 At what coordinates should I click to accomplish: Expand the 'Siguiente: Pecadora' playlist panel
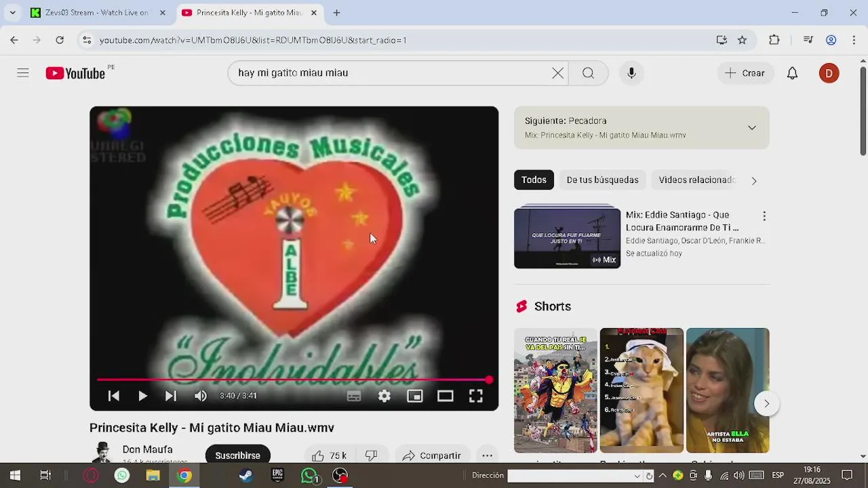[x=752, y=127]
